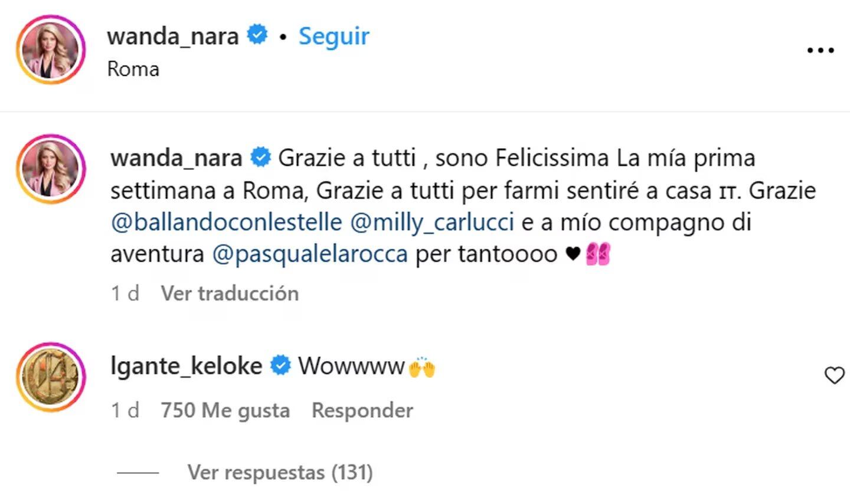Open lgante_keloke profile picture
The width and height of the screenshot is (850, 504).
(x=51, y=377)
